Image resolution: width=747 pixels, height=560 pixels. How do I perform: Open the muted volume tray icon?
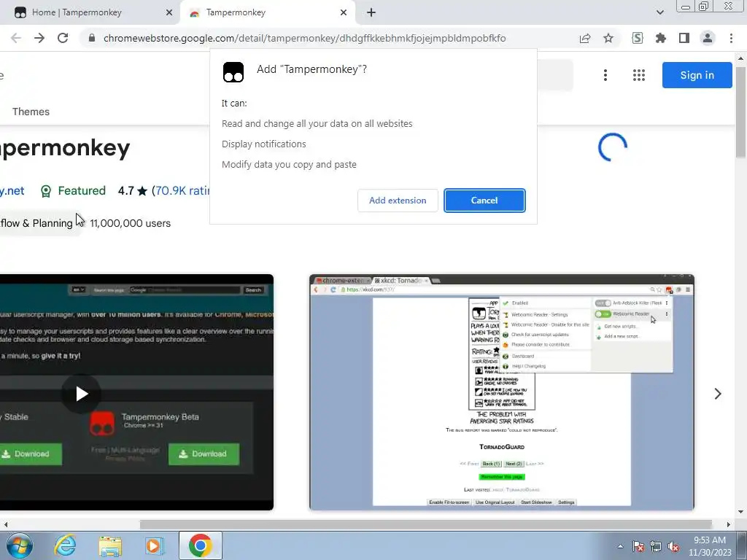pyautogui.click(x=673, y=546)
